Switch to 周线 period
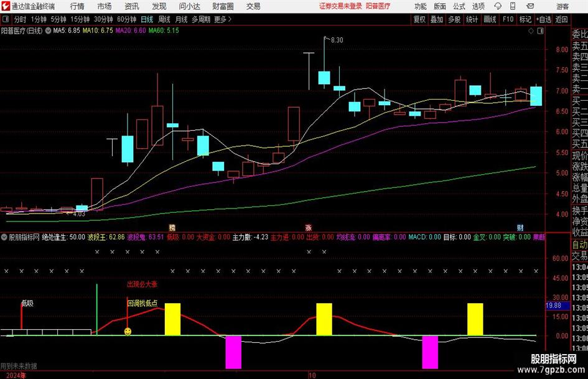Screen dimensions: 588x379 click(164, 19)
